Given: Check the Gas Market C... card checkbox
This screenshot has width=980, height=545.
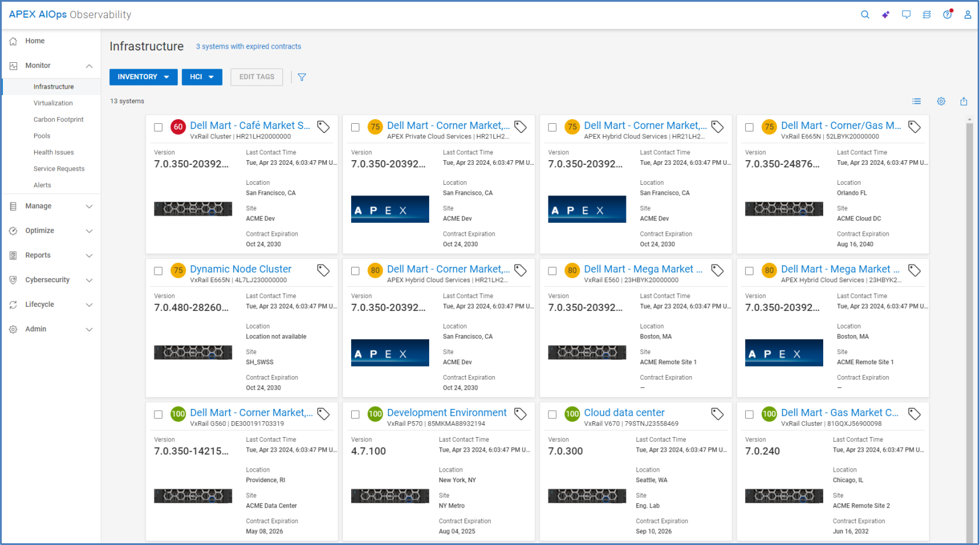Looking at the screenshot, I should pyautogui.click(x=749, y=415).
